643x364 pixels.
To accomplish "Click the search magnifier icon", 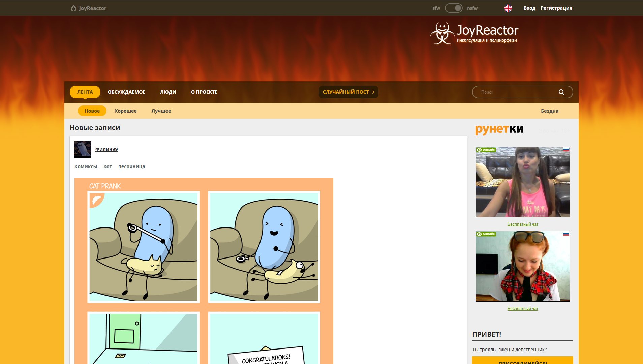I will (x=561, y=92).
